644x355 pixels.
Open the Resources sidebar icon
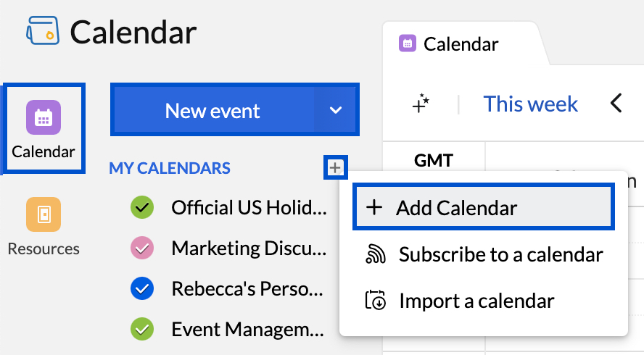44,214
